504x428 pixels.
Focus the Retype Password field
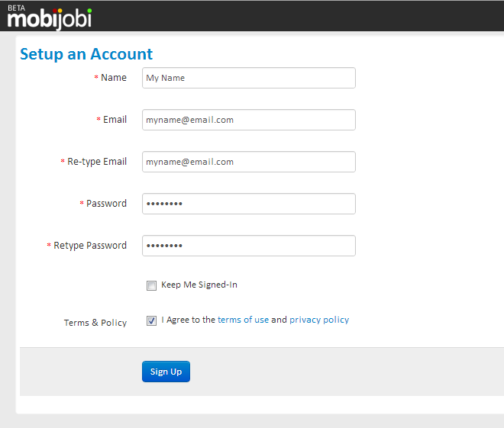click(x=248, y=246)
